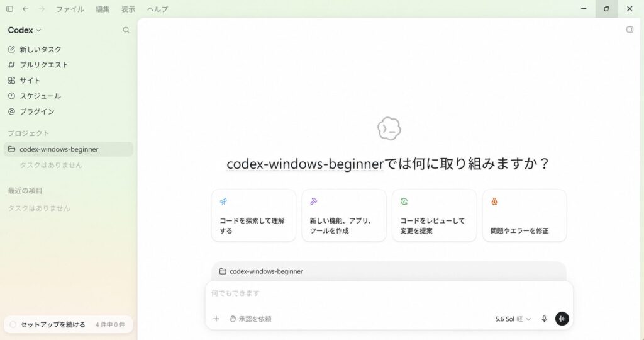Select the codex-windows-beginner project in sidebar
Screen dimensions: 644x340
coord(68,149)
